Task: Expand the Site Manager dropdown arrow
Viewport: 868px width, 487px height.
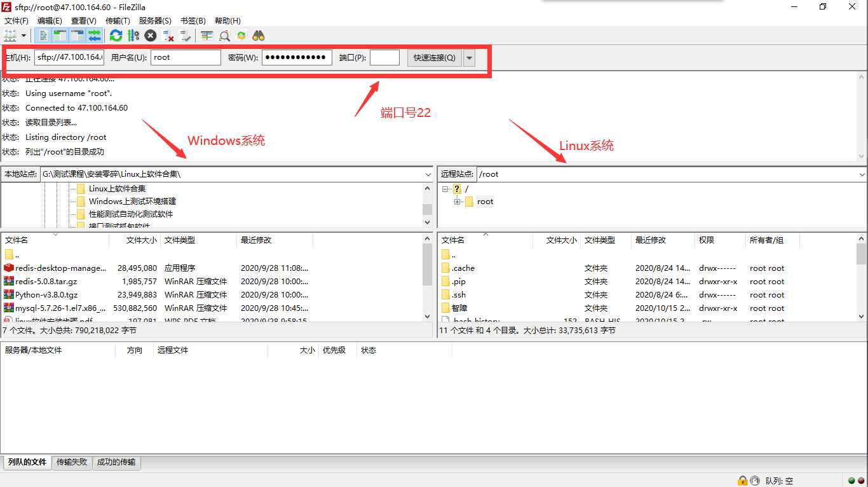Action: click(x=24, y=36)
